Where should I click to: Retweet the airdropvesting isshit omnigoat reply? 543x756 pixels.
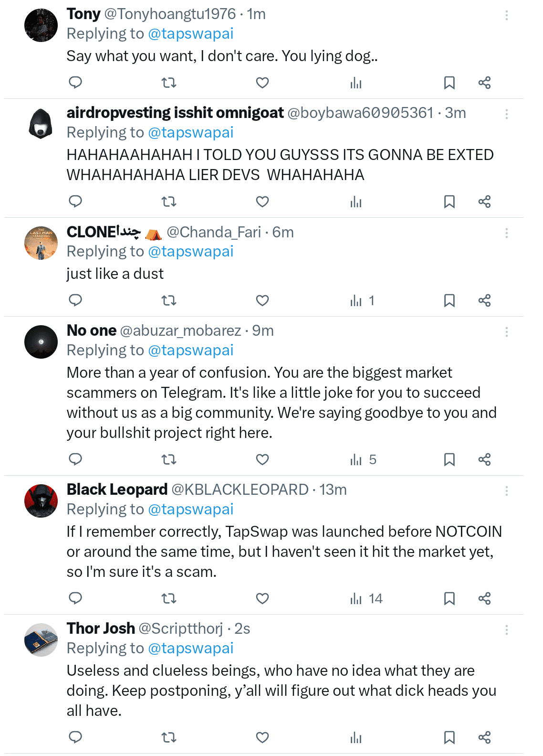[x=169, y=202]
